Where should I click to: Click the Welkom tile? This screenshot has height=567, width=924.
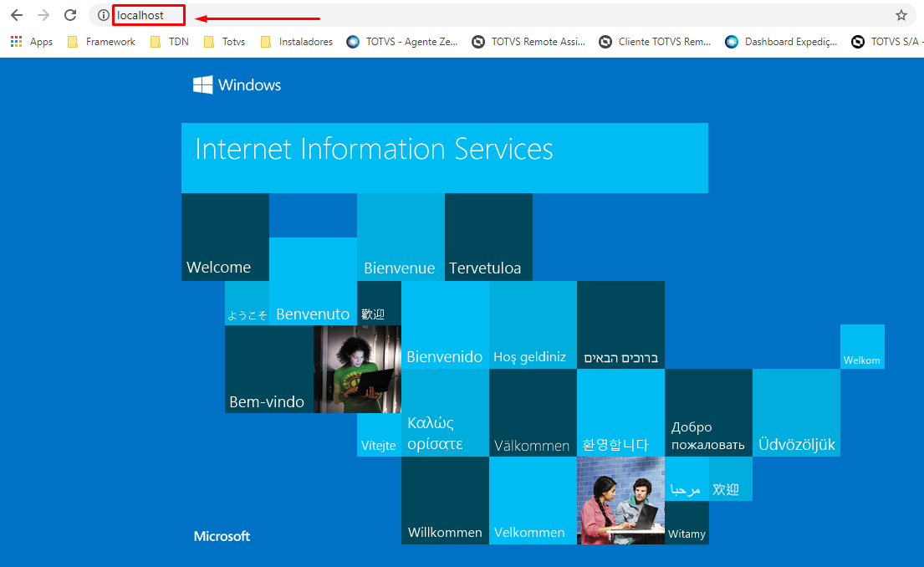(862, 346)
